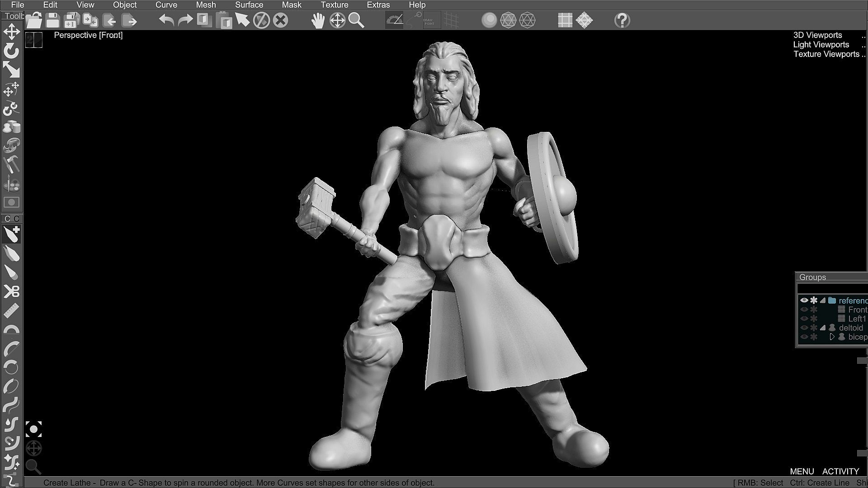Image resolution: width=868 pixels, height=488 pixels.
Task: Click the Save floppy disk icon
Action: click(x=53, y=20)
